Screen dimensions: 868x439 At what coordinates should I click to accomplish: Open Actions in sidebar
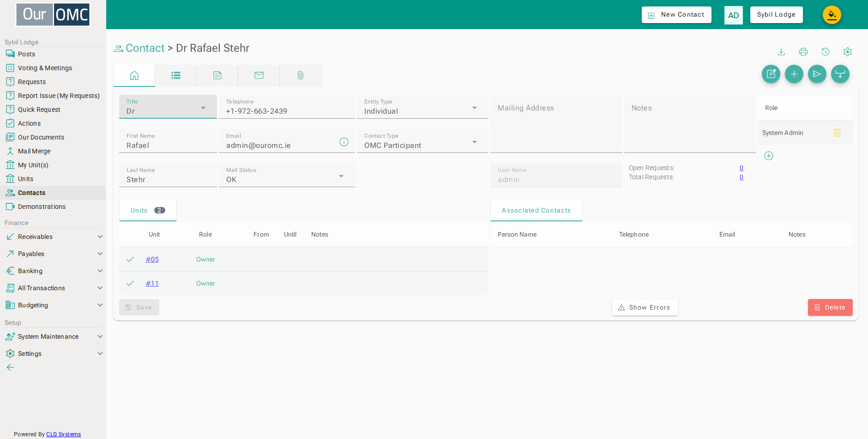tap(53, 123)
